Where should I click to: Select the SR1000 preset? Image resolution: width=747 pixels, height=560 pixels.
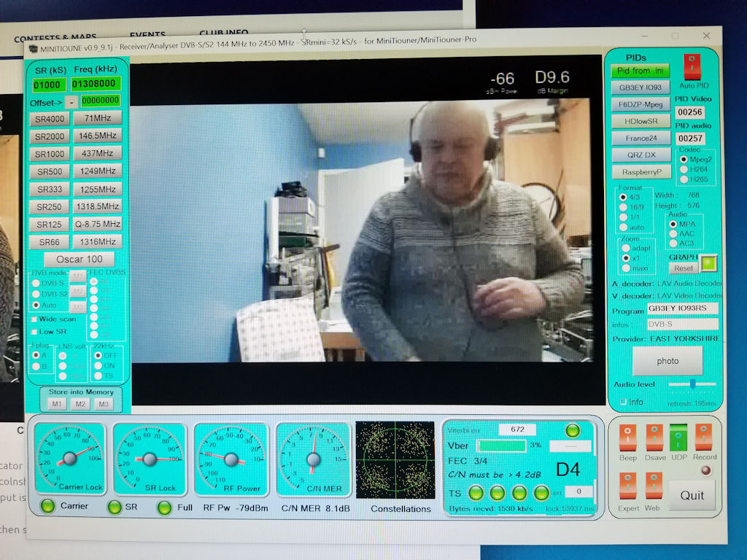[x=50, y=154]
